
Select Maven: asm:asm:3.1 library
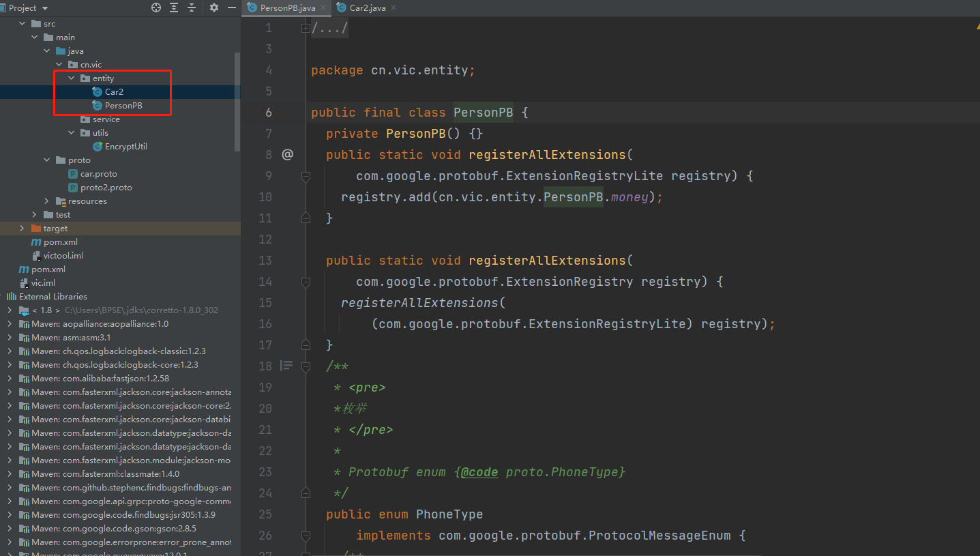71,338
